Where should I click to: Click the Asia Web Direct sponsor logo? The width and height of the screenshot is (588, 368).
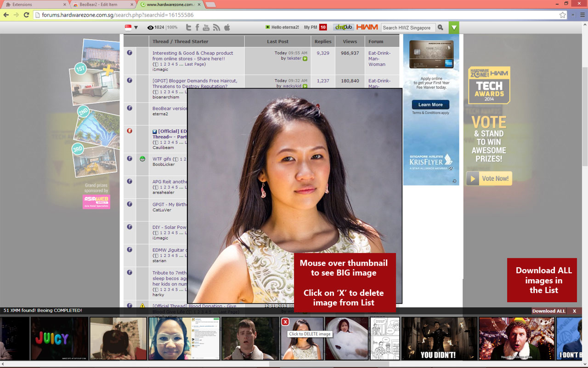96,202
